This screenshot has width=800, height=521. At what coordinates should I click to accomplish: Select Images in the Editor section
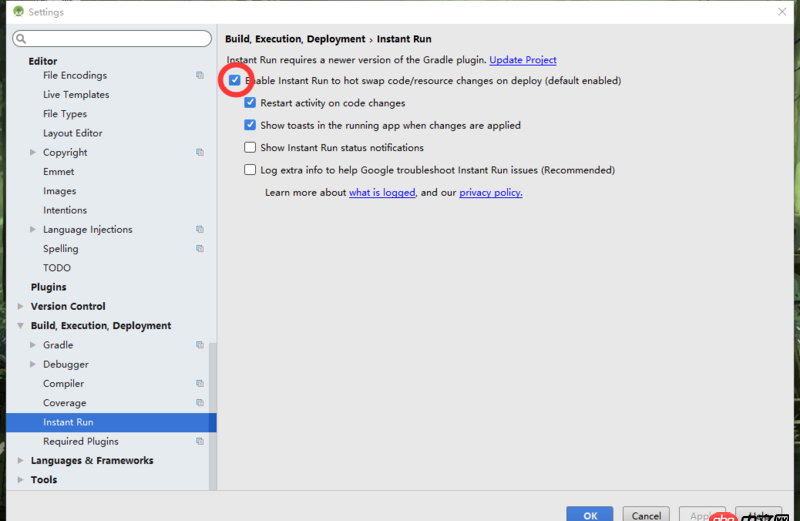pyautogui.click(x=60, y=191)
